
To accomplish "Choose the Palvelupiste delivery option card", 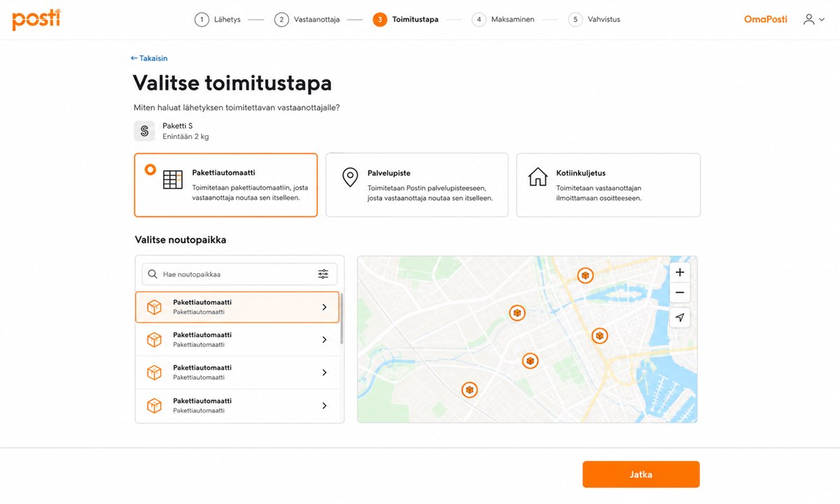I will click(417, 185).
